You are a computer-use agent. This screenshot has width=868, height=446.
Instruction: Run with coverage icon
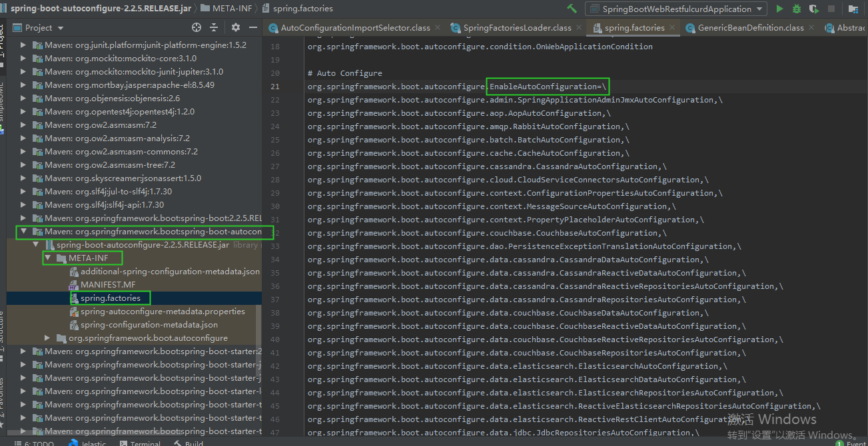pos(813,9)
